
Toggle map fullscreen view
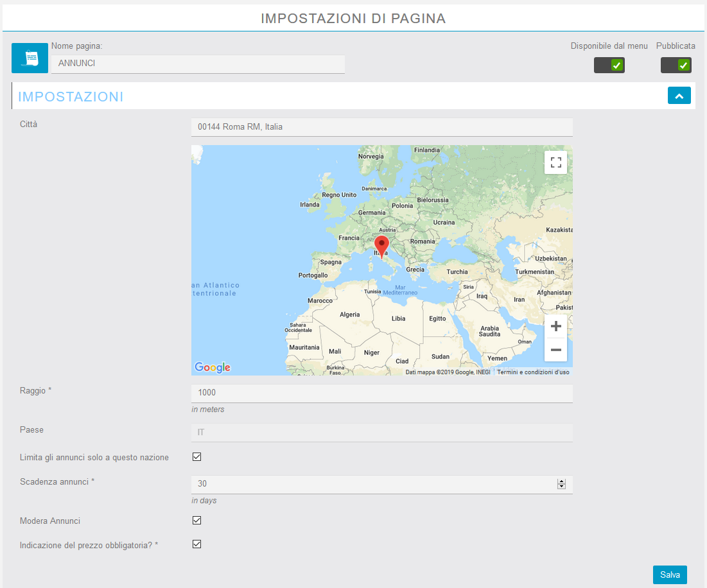[x=556, y=162]
